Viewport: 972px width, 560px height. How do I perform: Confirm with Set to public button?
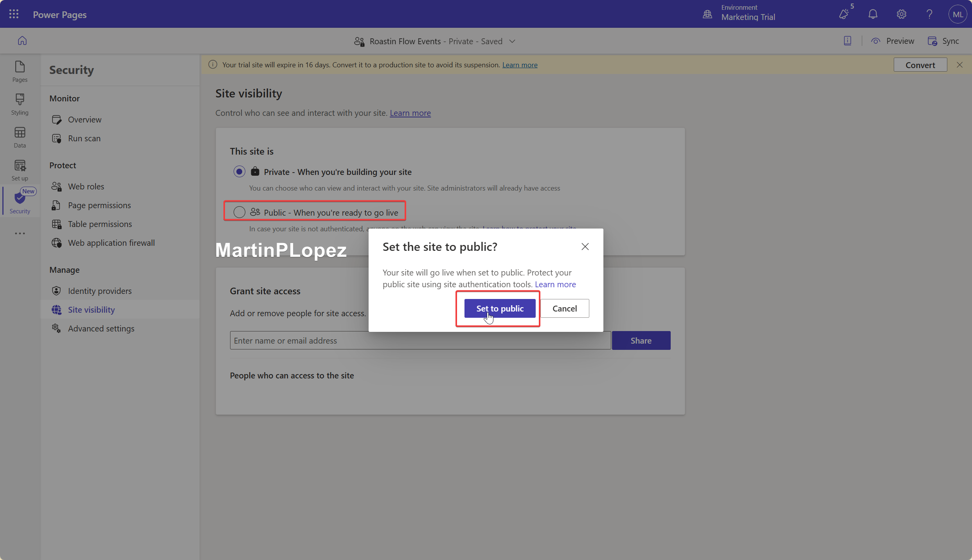(x=500, y=308)
